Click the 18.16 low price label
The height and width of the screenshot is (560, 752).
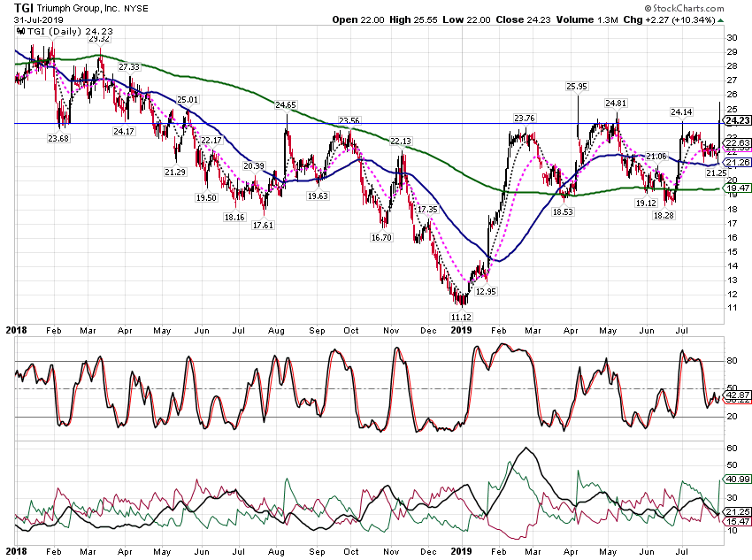[234, 218]
